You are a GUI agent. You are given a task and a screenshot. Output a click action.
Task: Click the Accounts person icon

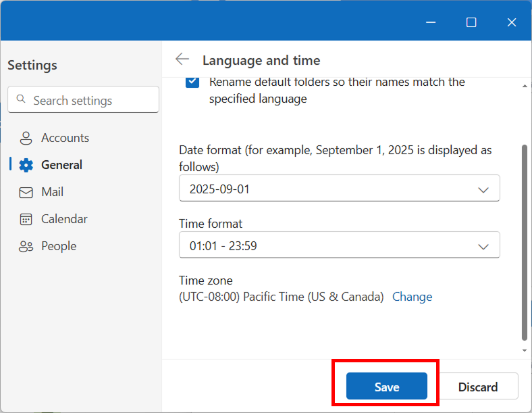coord(26,138)
